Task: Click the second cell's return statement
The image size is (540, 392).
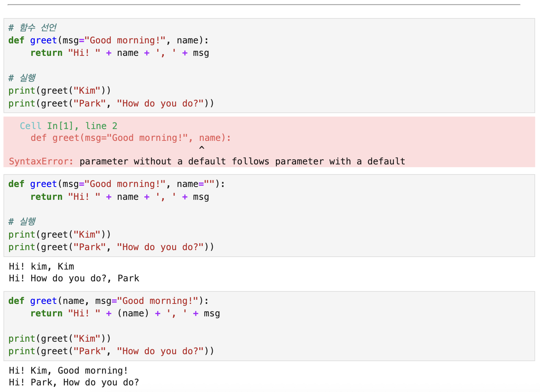Action: click(120, 197)
